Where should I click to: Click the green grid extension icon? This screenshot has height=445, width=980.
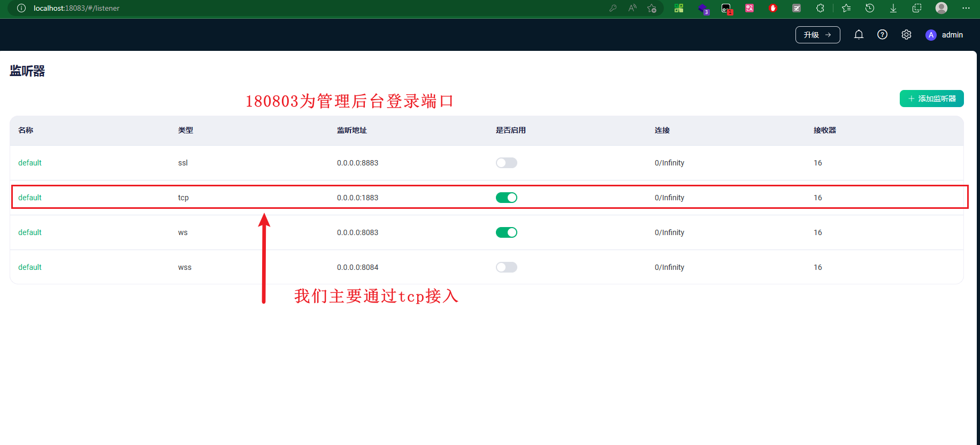(679, 8)
